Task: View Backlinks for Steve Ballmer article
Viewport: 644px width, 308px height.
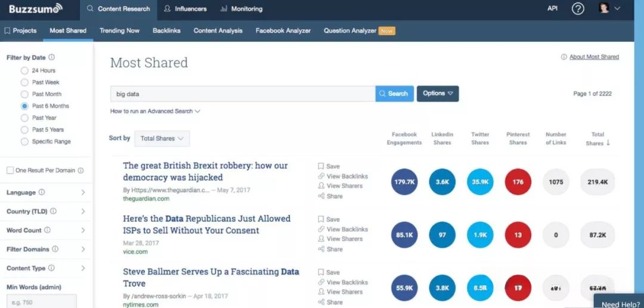Action: pos(343,282)
